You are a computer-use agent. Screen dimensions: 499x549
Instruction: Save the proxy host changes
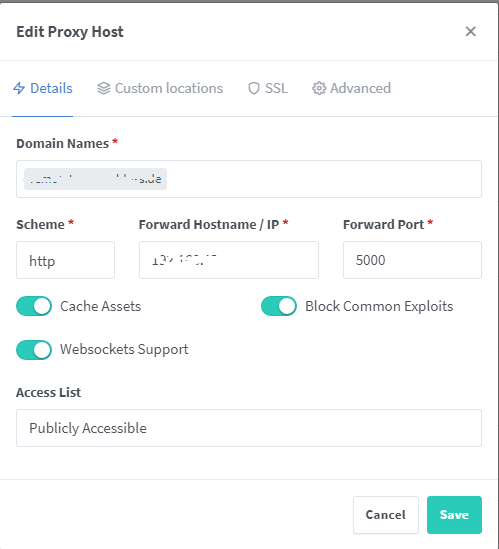(454, 515)
